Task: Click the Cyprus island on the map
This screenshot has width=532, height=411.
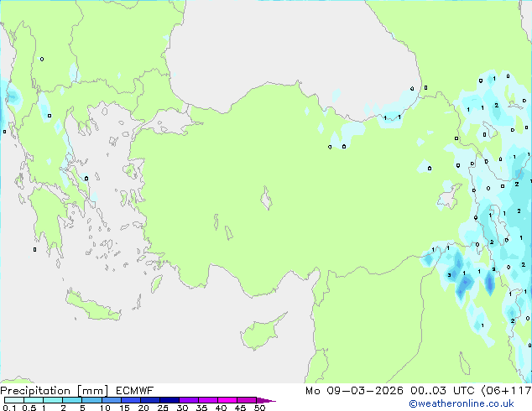Action: [259, 334]
